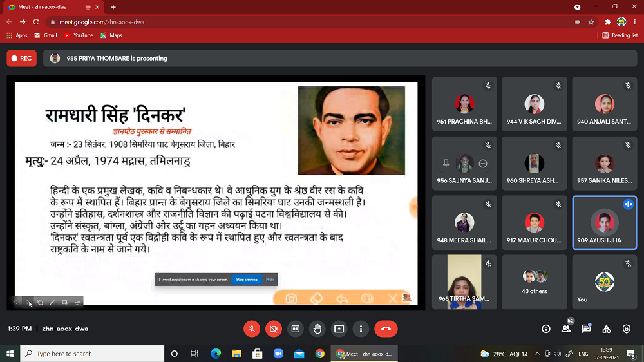Select the 909 AYUSH JHA participant tile

(604, 222)
